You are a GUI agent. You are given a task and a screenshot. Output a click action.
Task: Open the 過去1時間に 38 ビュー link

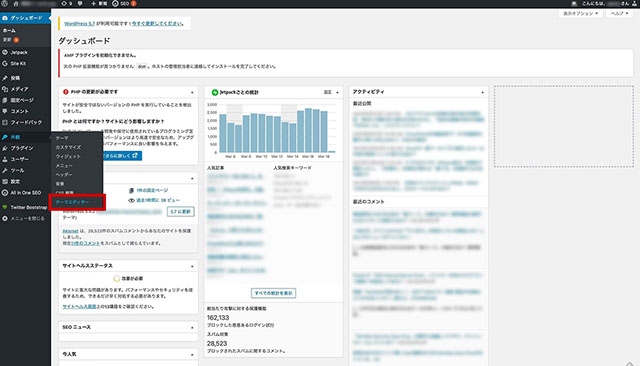(x=158, y=200)
